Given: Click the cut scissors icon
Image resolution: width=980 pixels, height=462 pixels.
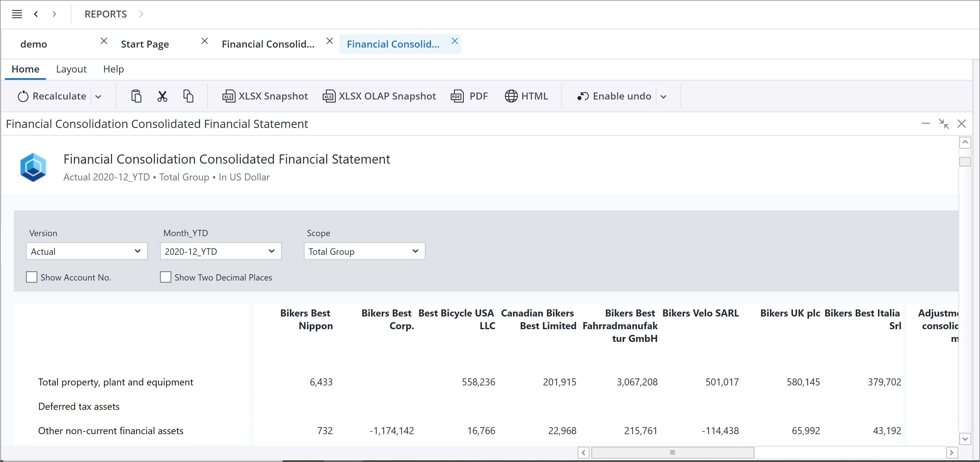Looking at the screenshot, I should pos(162,96).
